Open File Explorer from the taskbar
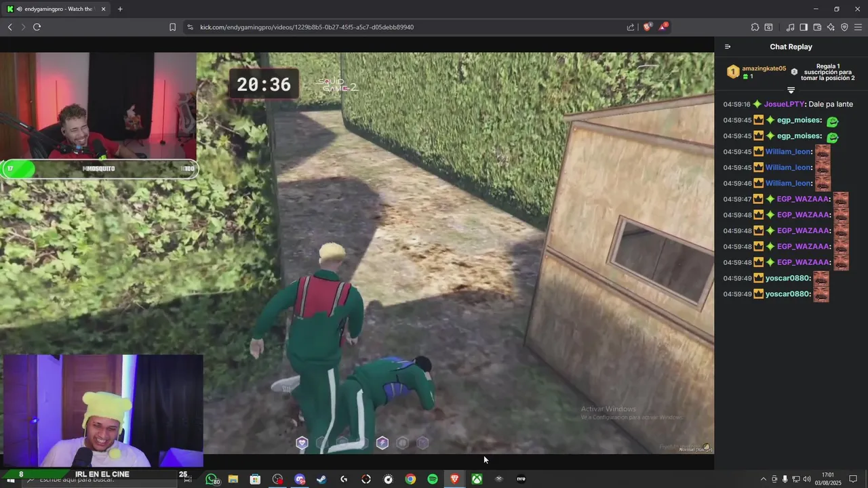 coord(233,479)
